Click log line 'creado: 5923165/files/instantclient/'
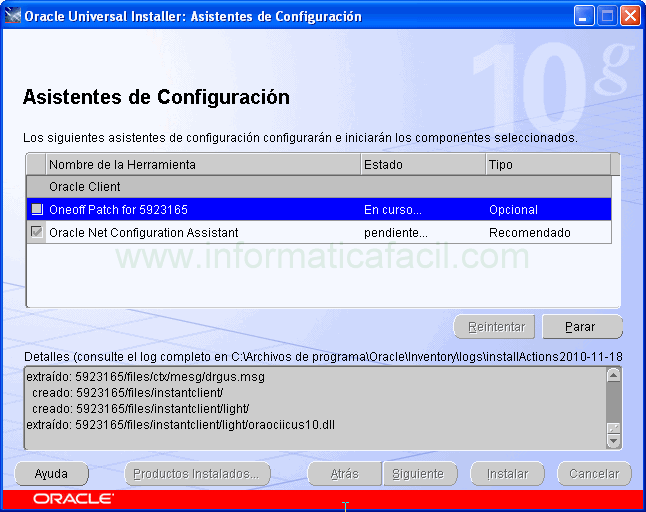The width and height of the screenshot is (646, 512). coord(128,393)
